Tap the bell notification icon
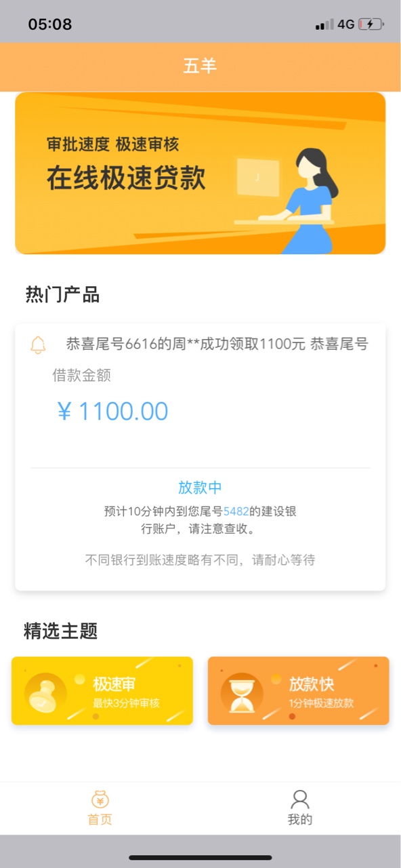Screen dimensions: 401x868 click(39, 345)
